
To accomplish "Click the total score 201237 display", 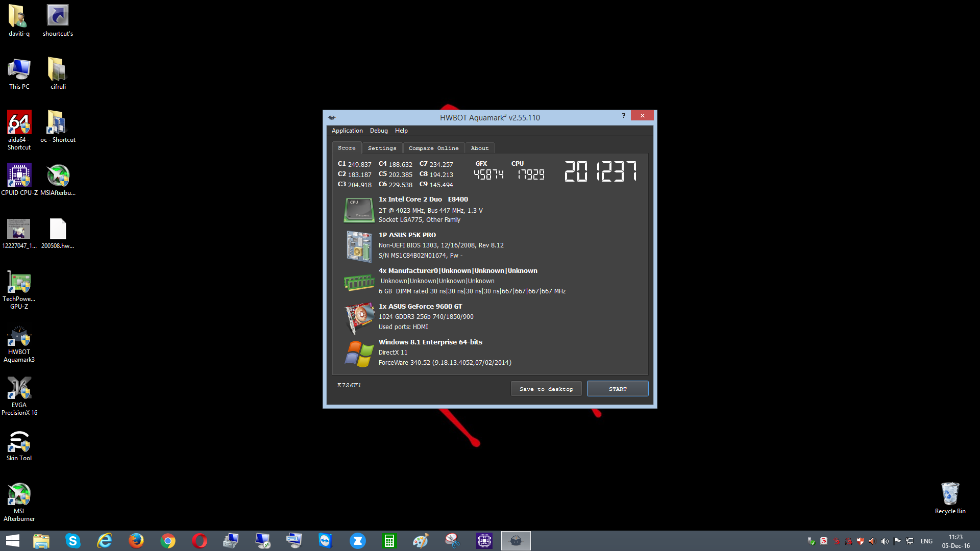I will point(601,171).
